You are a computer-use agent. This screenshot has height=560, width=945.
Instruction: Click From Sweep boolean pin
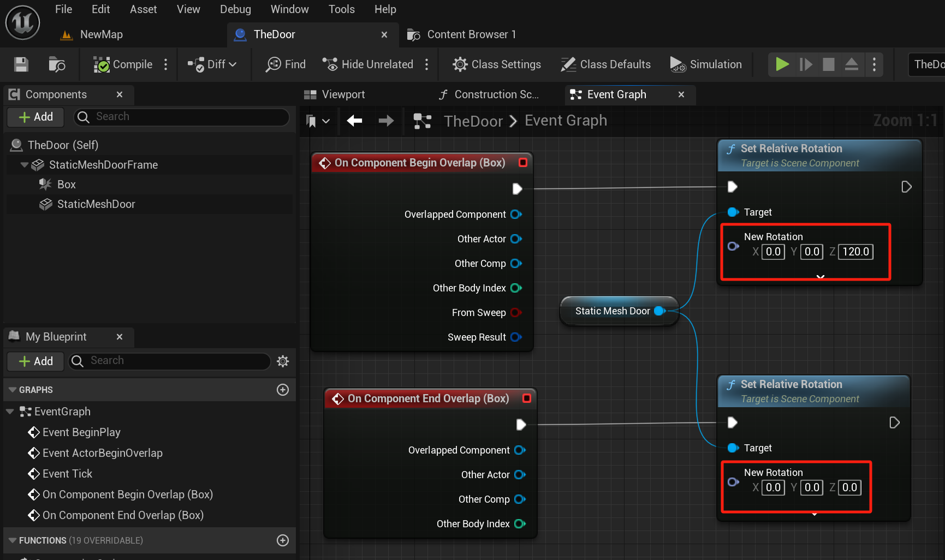coord(516,313)
